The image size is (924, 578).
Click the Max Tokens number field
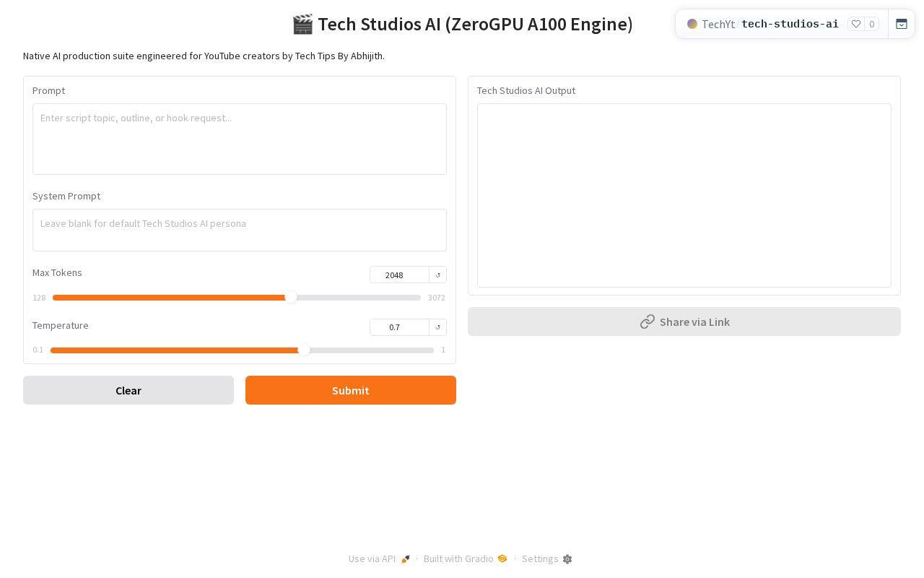[399, 275]
